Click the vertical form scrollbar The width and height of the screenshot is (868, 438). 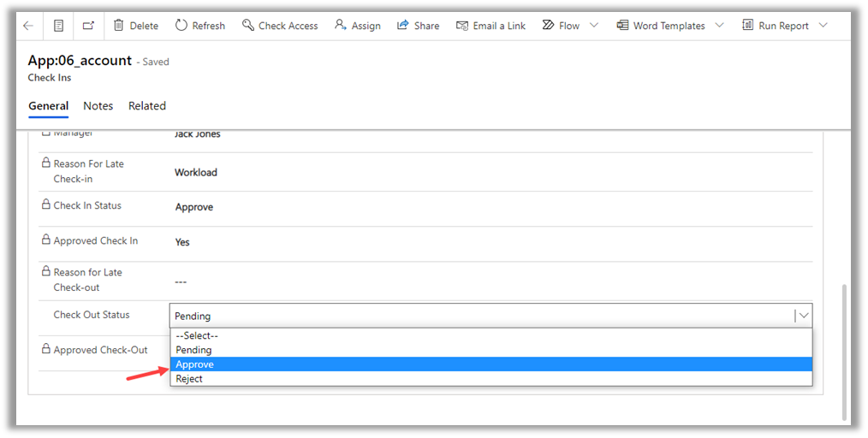click(x=846, y=351)
